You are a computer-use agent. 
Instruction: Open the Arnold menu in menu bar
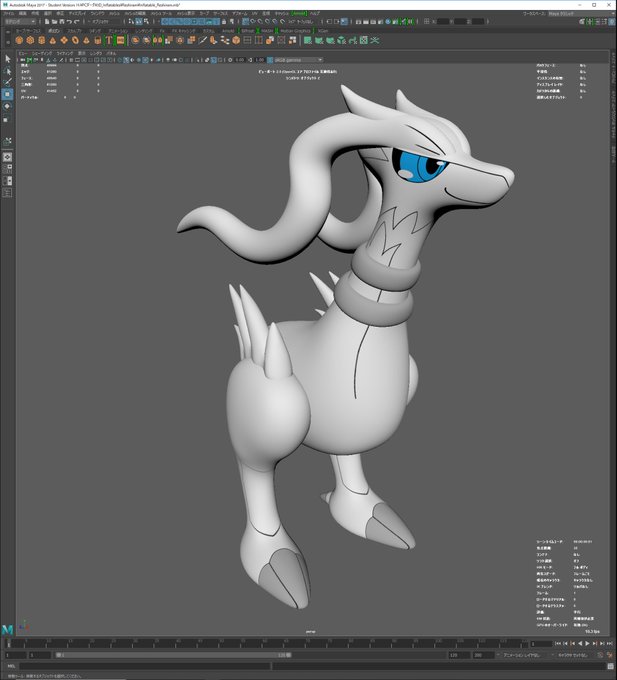(299, 13)
